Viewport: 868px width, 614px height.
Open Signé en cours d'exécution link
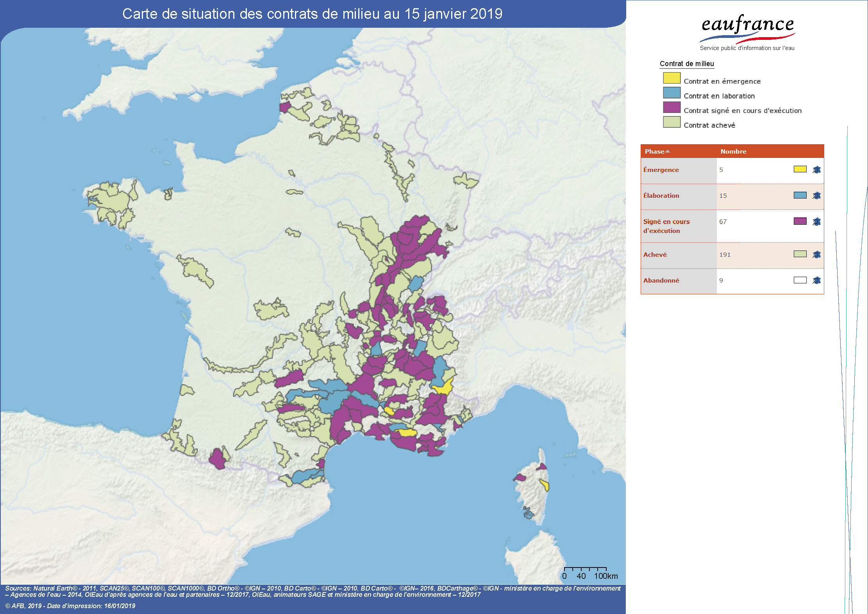(666, 226)
